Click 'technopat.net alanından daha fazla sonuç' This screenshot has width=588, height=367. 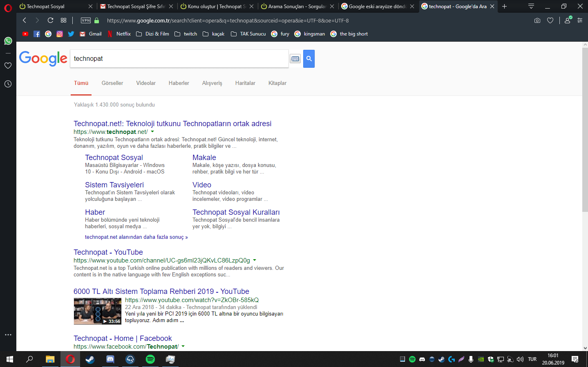[x=136, y=237]
